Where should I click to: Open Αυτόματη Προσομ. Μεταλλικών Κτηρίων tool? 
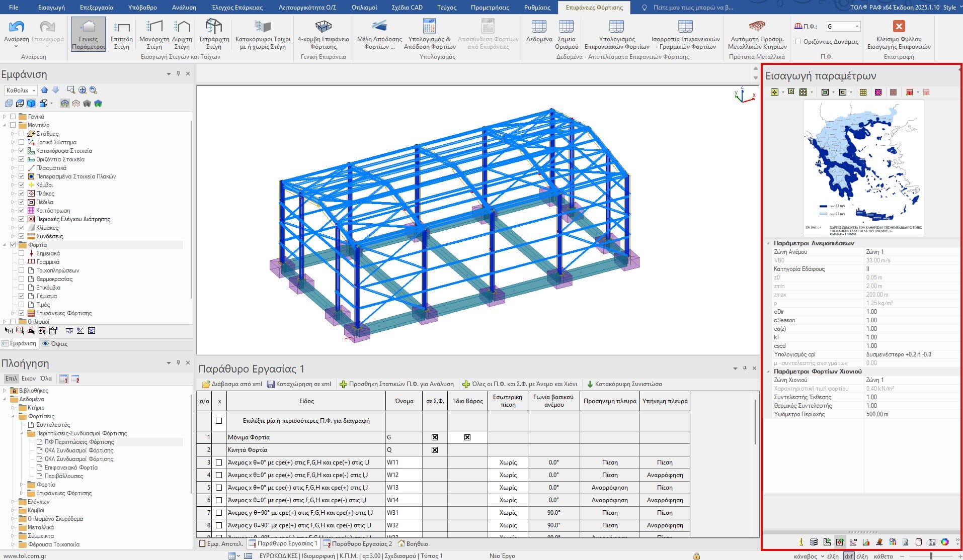(x=757, y=34)
